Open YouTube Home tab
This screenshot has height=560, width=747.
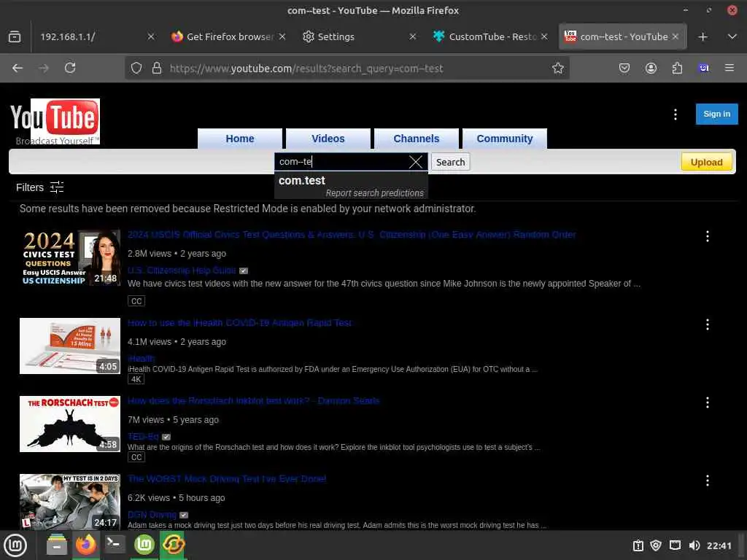pyautogui.click(x=239, y=139)
